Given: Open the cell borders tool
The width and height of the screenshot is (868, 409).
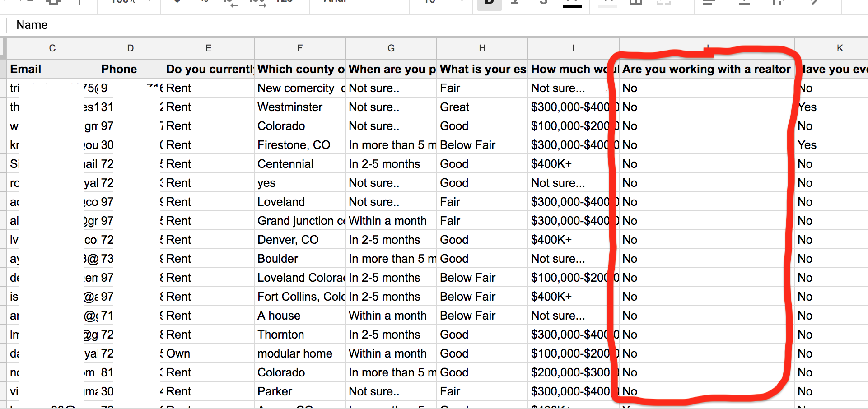Looking at the screenshot, I should 636,3.
